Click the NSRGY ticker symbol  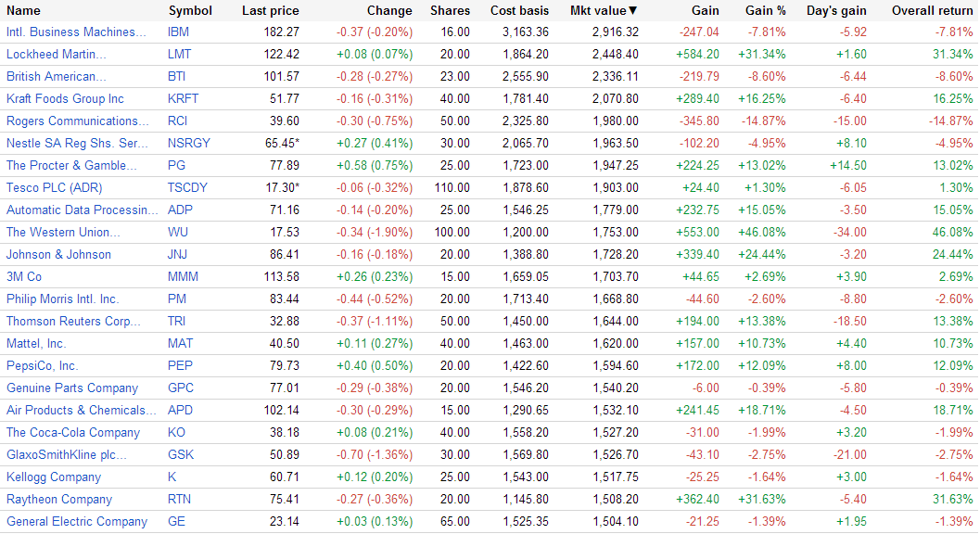point(189,143)
